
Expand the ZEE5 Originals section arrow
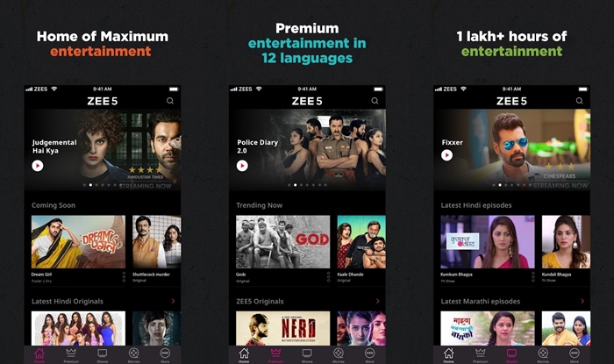[x=378, y=301]
